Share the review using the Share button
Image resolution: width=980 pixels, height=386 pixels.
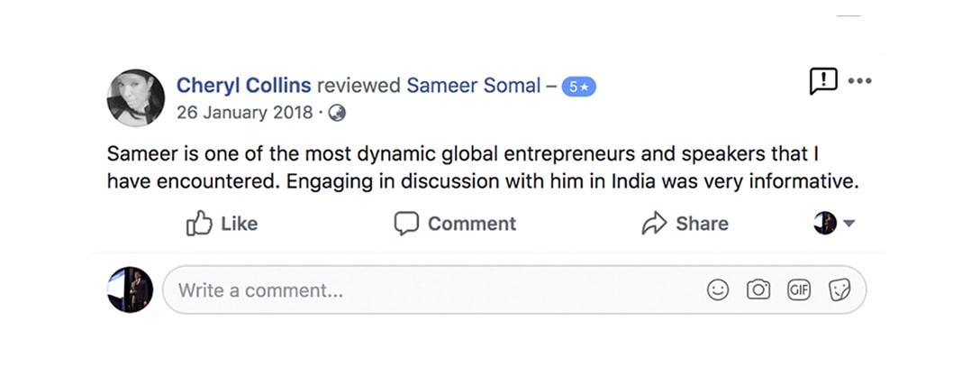685,224
